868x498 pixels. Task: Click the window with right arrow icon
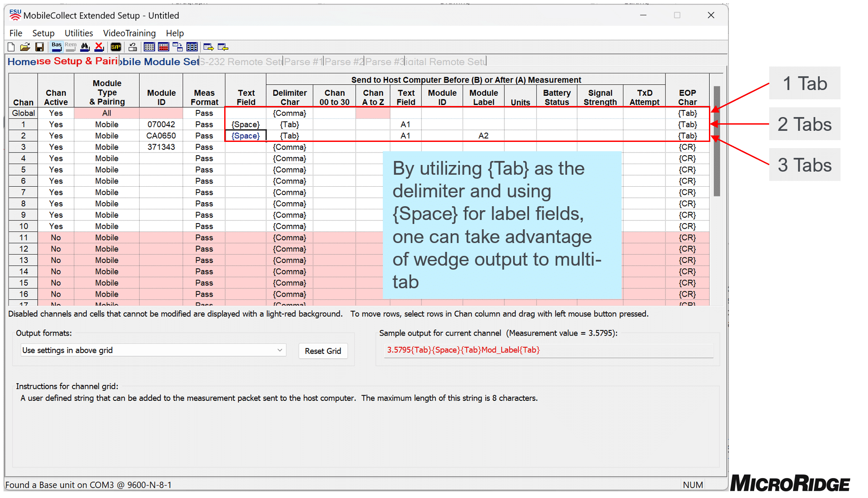208,47
